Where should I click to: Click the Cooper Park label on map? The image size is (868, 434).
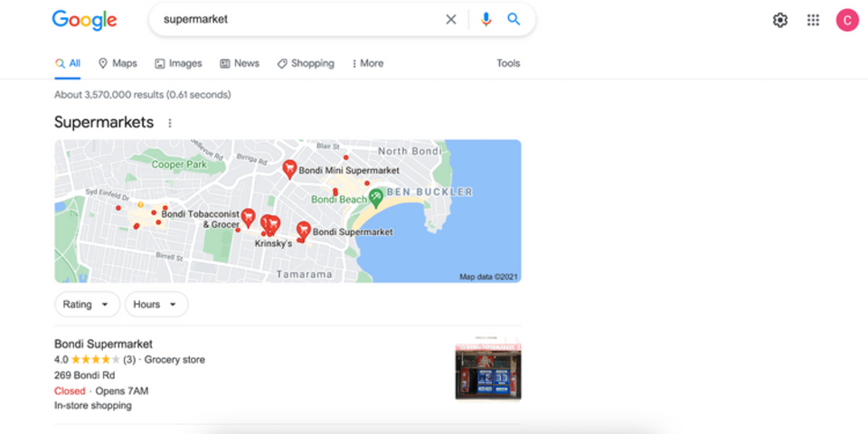(x=179, y=165)
